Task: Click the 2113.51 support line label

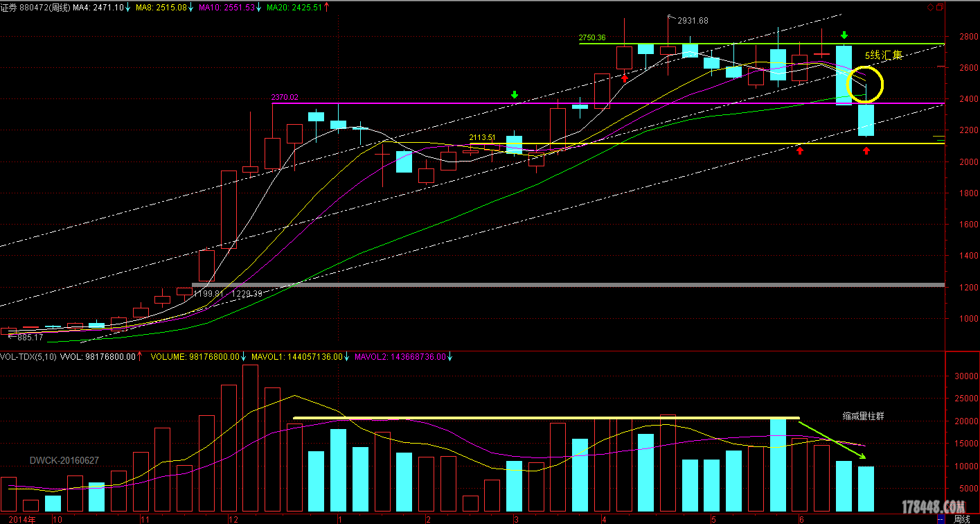Action: point(483,137)
